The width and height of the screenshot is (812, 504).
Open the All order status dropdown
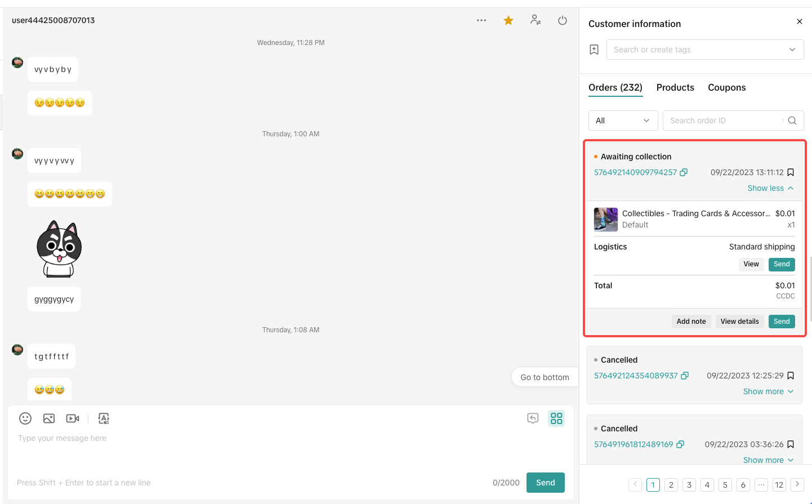622,121
